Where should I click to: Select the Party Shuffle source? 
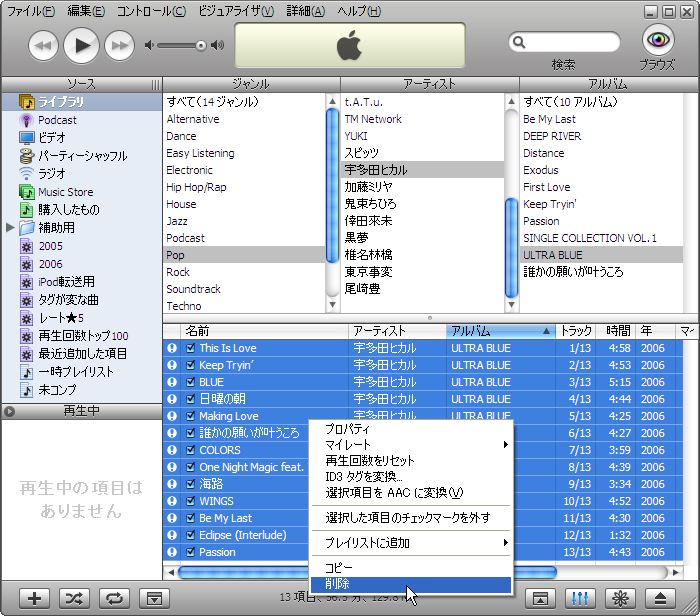[82, 156]
